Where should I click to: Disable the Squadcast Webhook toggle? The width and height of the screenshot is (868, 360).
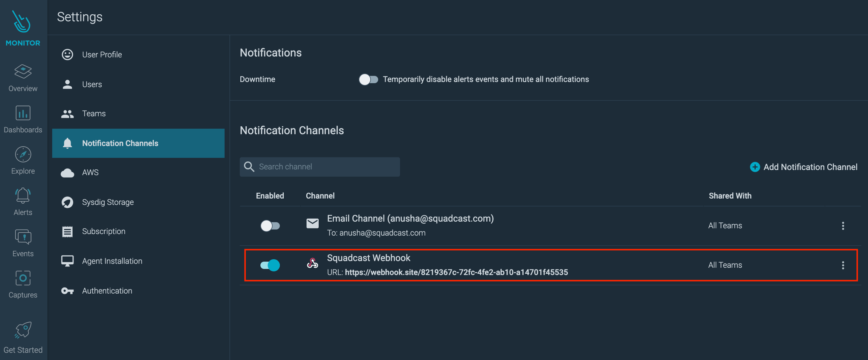(x=270, y=265)
